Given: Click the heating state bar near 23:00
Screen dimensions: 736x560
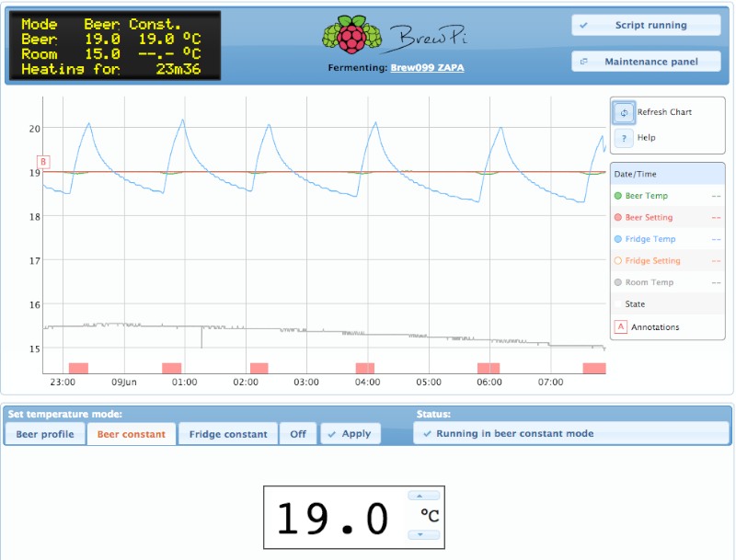Looking at the screenshot, I should click(x=78, y=368).
